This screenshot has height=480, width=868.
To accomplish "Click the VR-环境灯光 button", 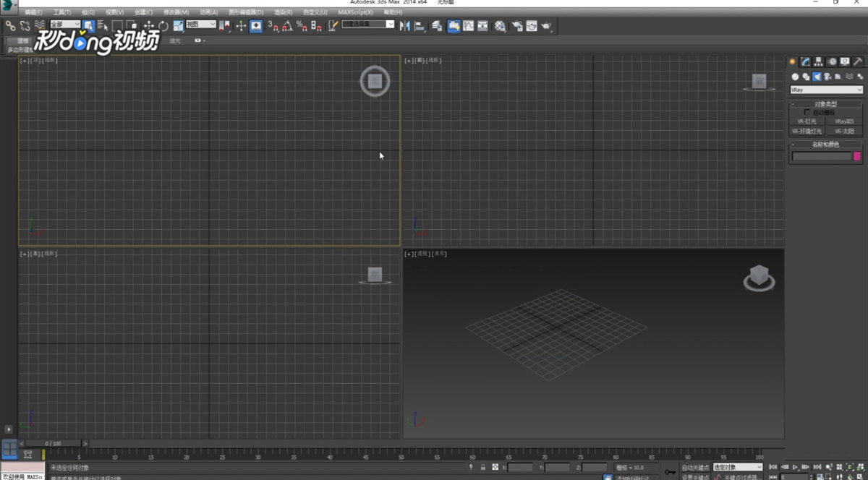I will click(x=807, y=132).
